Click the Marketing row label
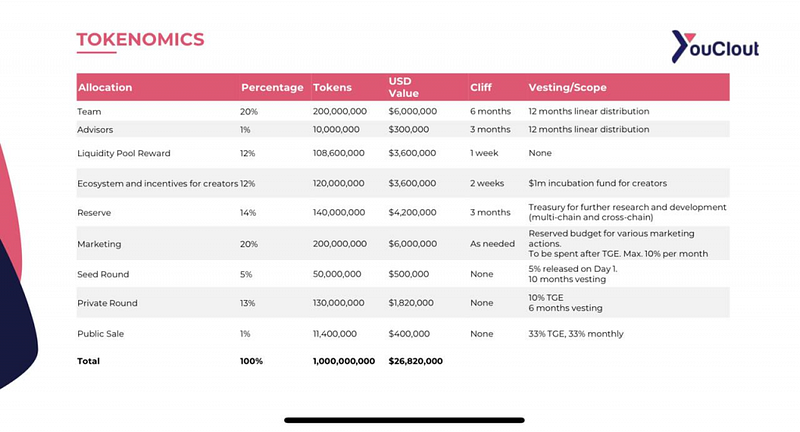This screenshot has width=800, height=432. point(99,244)
